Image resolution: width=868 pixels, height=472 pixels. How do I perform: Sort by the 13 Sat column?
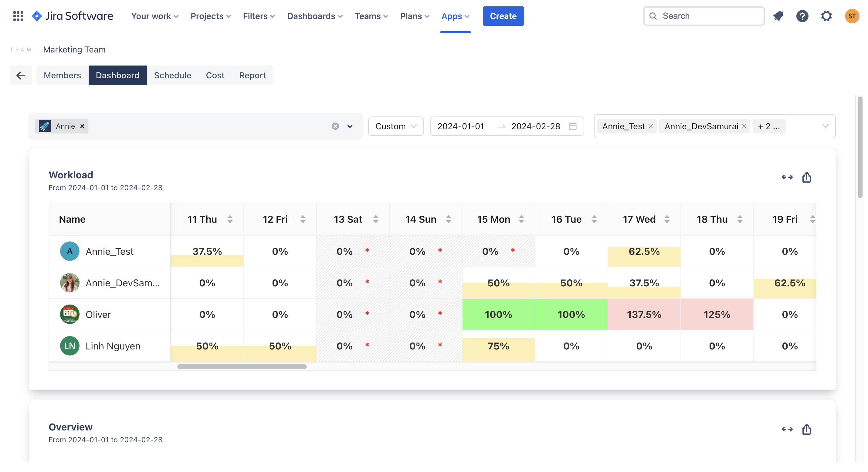[x=375, y=219]
